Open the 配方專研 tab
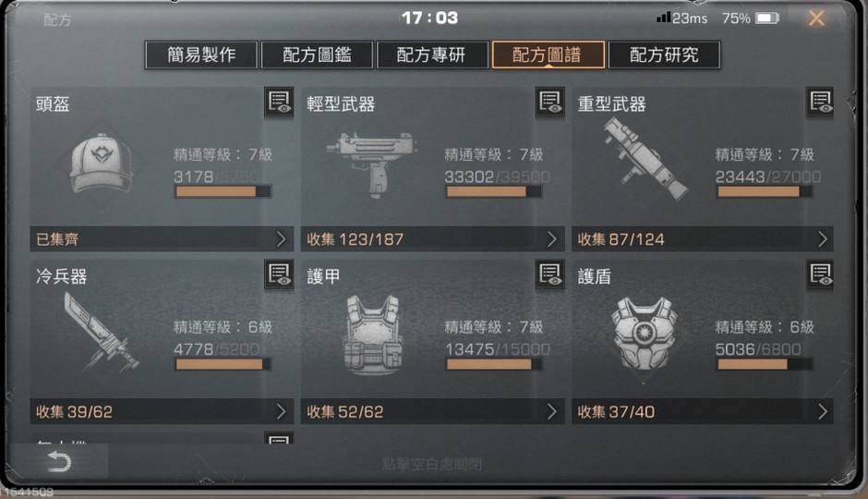The height and width of the screenshot is (499, 868). (432, 55)
